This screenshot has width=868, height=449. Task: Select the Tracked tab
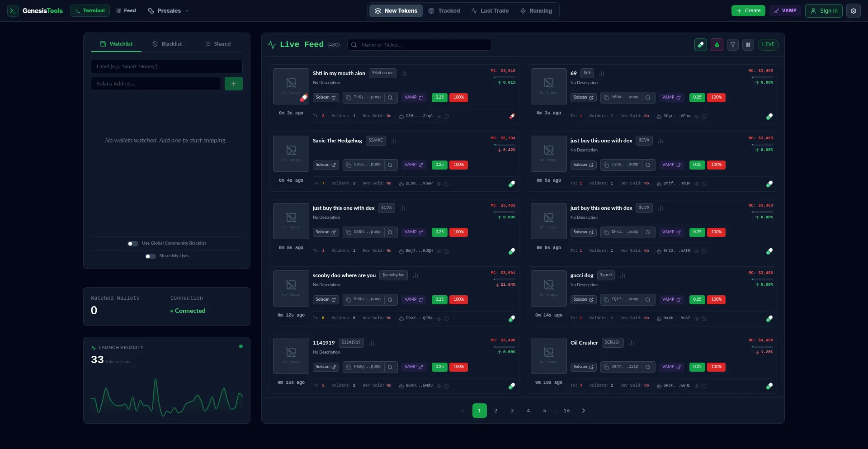[444, 11]
